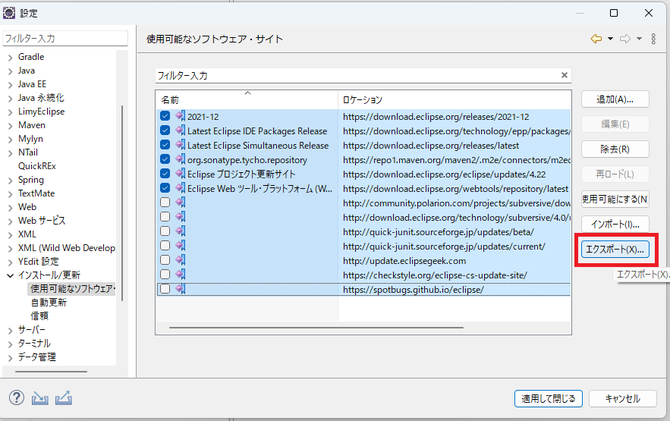Expand the Web サービス tree node
The height and width of the screenshot is (421, 670).
pyautogui.click(x=10, y=221)
